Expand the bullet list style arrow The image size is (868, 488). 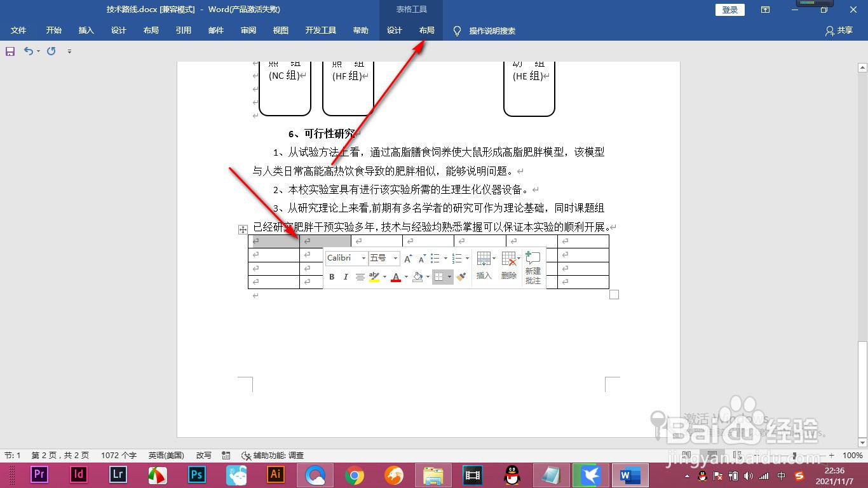pyautogui.click(x=445, y=258)
